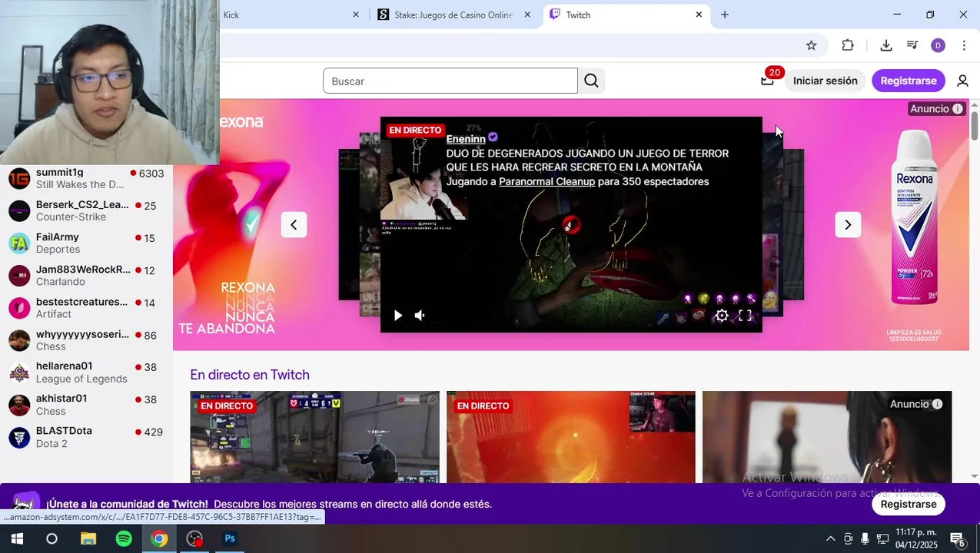Open the browser extensions puzzle icon
The image size is (980, 553).
click(848, 45)
